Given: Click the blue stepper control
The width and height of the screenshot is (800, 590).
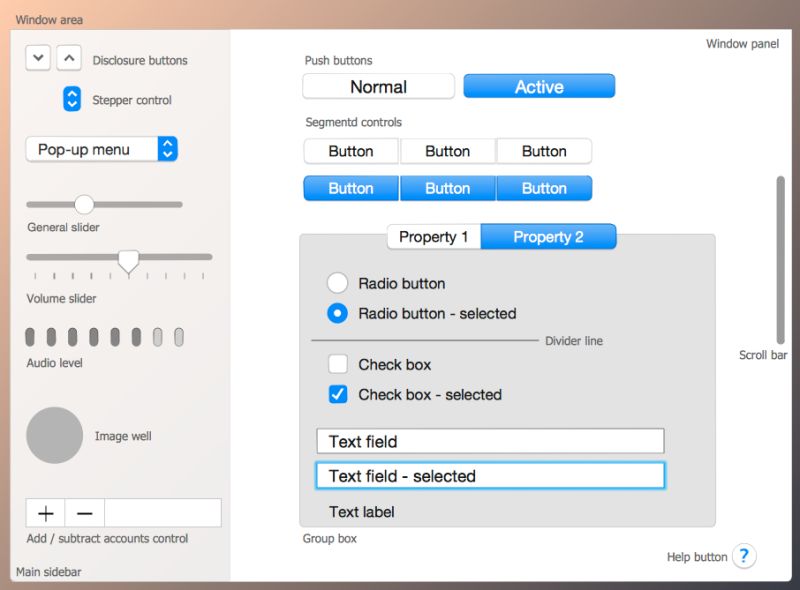Looking at the screenshot, I should click(71, 99).
